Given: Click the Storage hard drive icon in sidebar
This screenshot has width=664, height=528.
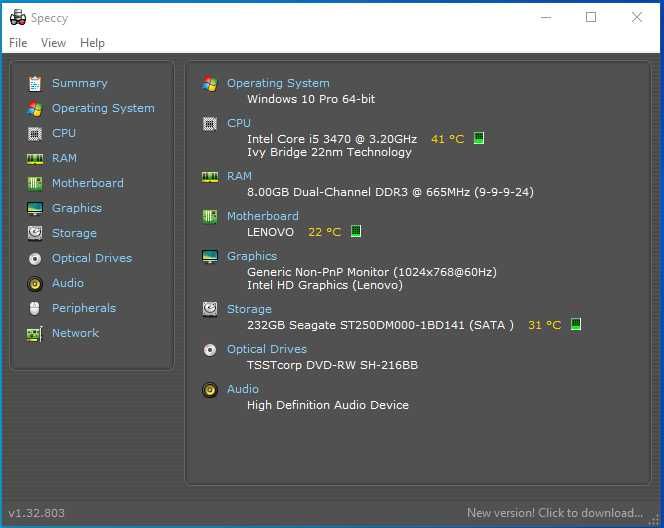Looking at the screenshot, I should pos(35,233).
